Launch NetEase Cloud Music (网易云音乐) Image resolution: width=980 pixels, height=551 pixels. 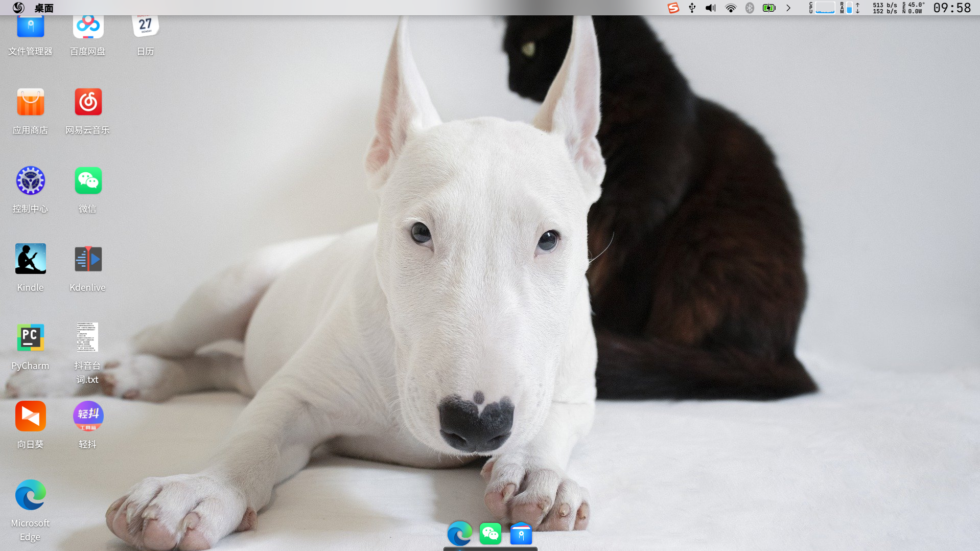tap(88, 102)
